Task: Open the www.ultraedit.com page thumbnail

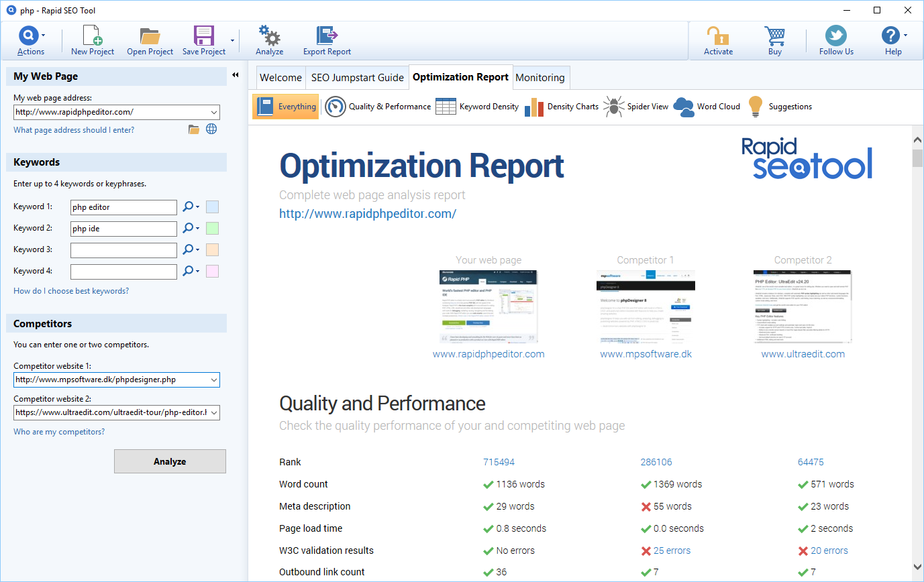Action: [x=803, y=306]
